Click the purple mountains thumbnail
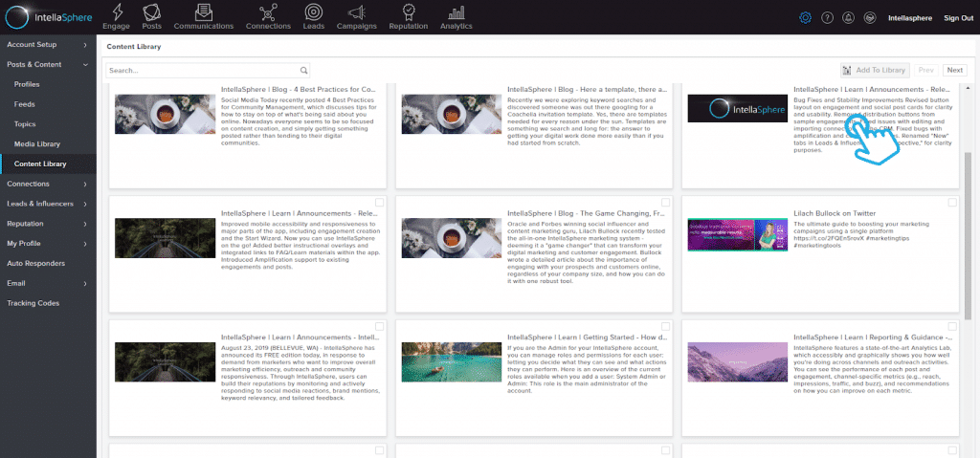Screen dimensions: 980x458 pos(738,361)
